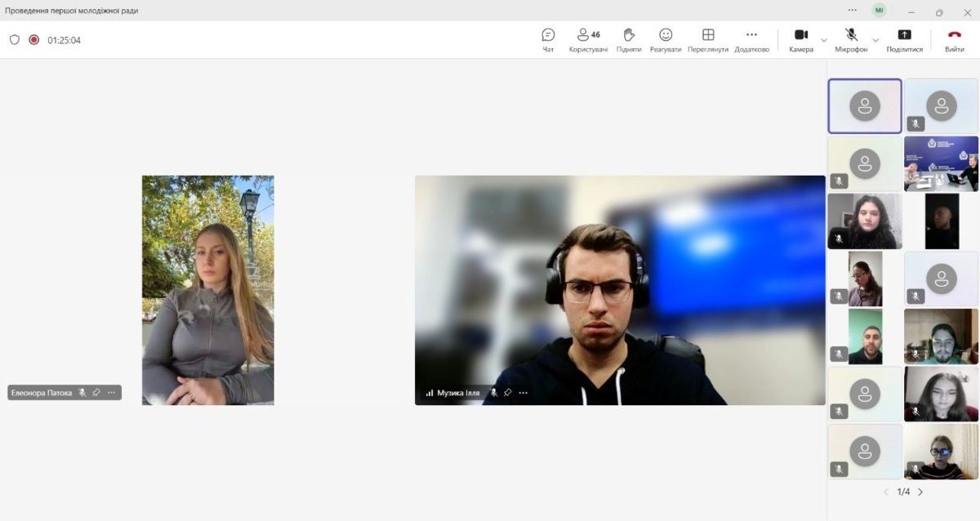Image resolution: width=980 pixels, height=521 pixels.
Task: Expand the microphone options dropdown arrow
Action: tap(875, 39)
